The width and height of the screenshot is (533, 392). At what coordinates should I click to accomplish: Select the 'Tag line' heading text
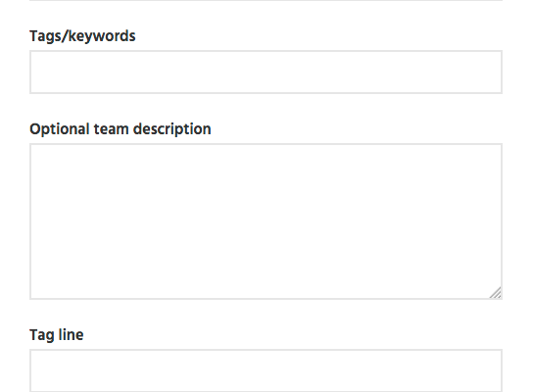point(57,335)
